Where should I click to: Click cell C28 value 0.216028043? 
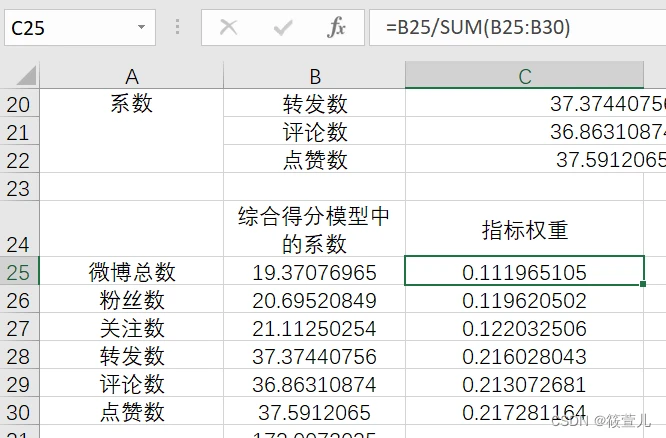pos(525,355)
